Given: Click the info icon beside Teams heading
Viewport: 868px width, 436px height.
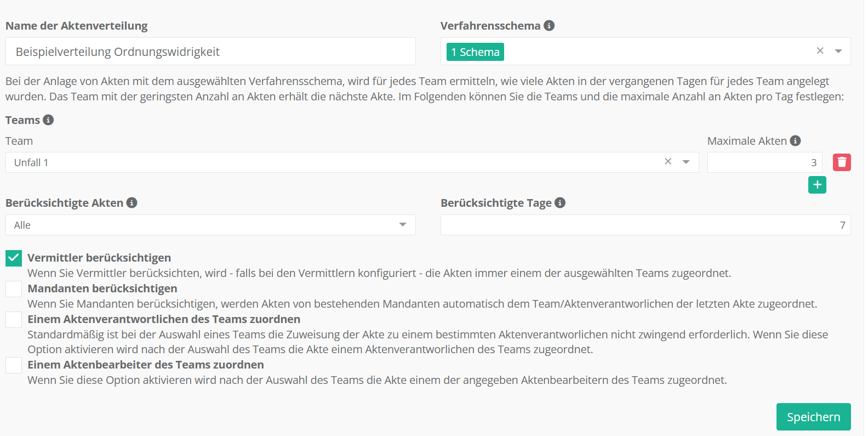Looking at the screenshot, I should [48, 120].
